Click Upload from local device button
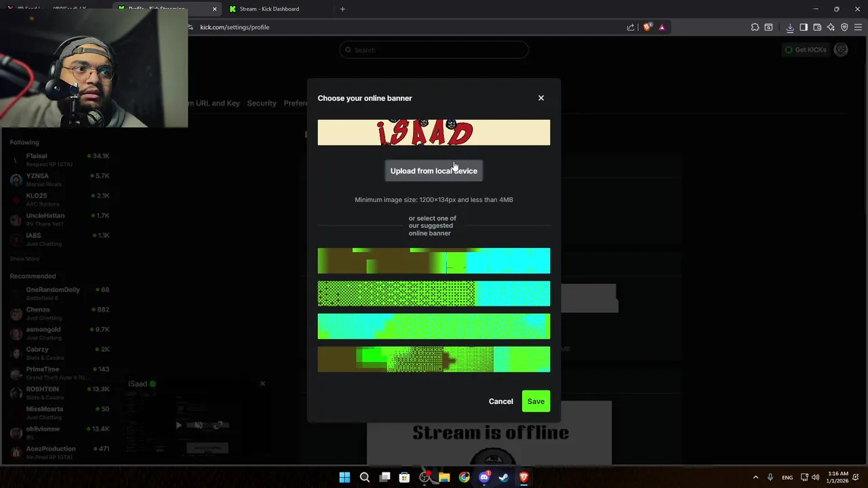This screenshot has height=488, width=868. tap(434, 171)
